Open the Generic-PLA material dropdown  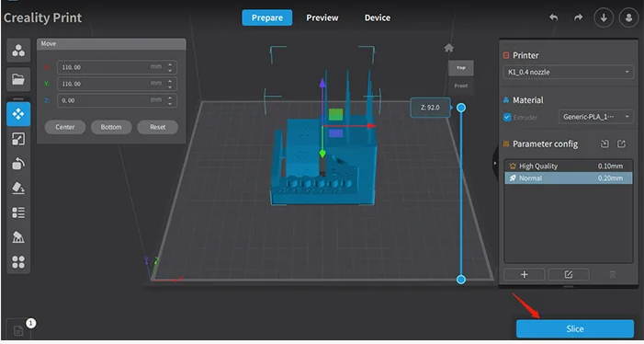pyautogui.click(x=596, y=117)
